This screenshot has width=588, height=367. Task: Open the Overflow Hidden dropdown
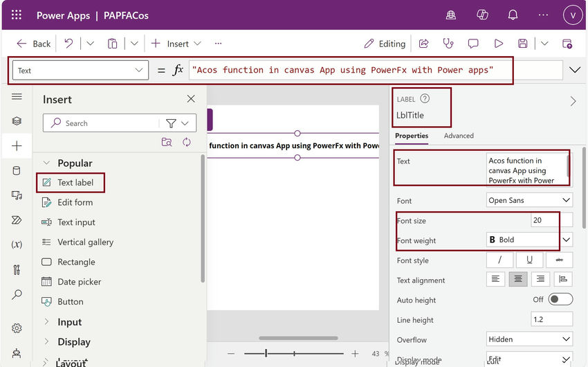[529, 339]
